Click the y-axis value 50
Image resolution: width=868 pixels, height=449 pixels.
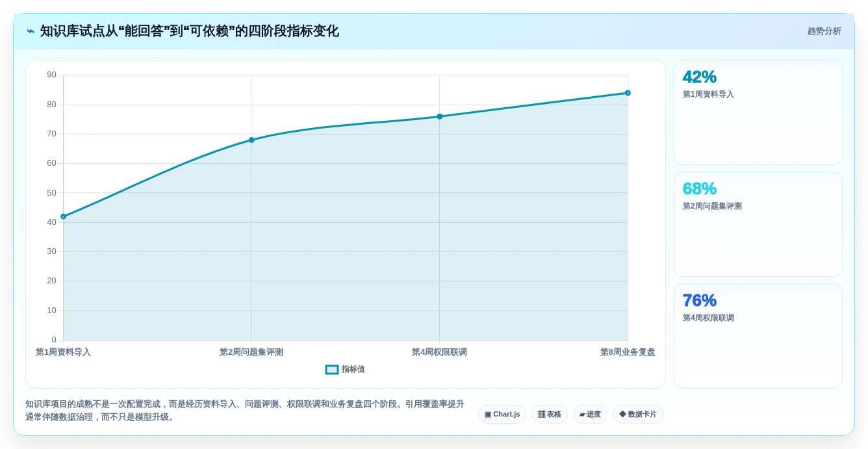51,193
